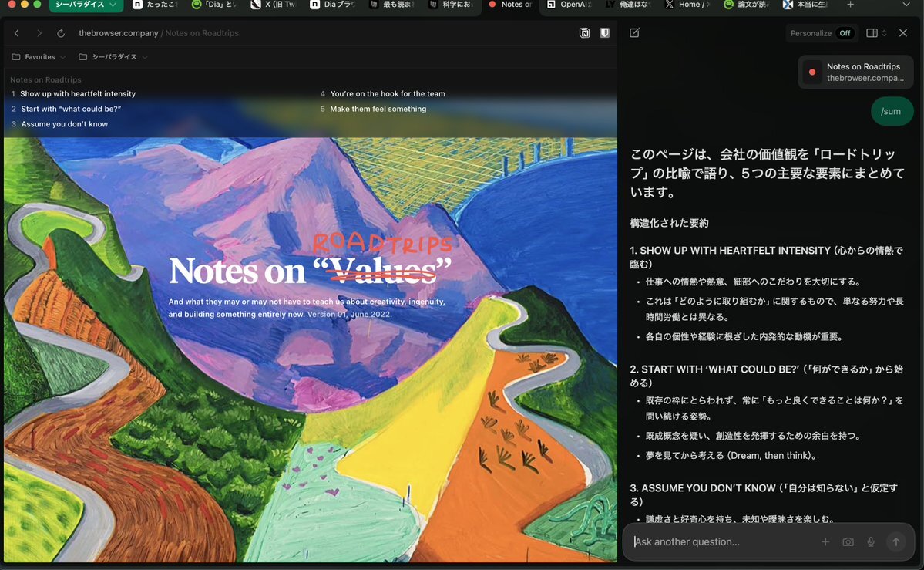Switch to the Home / X tab

[x=687, y=5]
